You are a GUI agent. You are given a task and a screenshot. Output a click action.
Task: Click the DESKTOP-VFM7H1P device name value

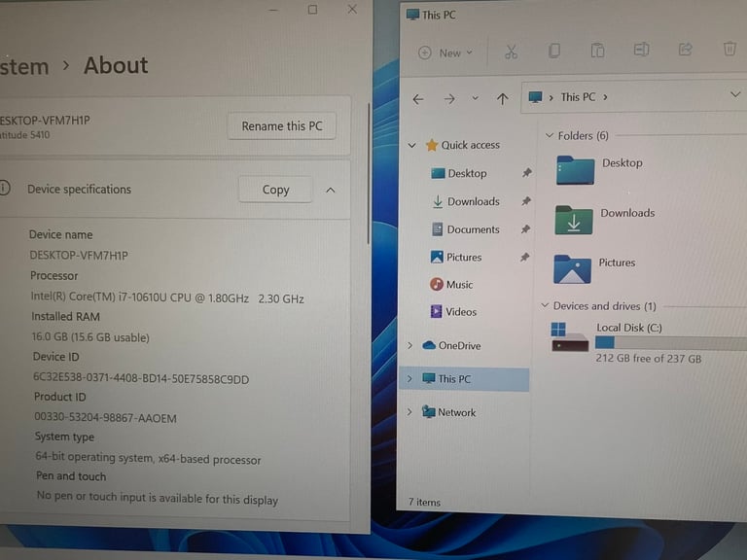(79, 256)
